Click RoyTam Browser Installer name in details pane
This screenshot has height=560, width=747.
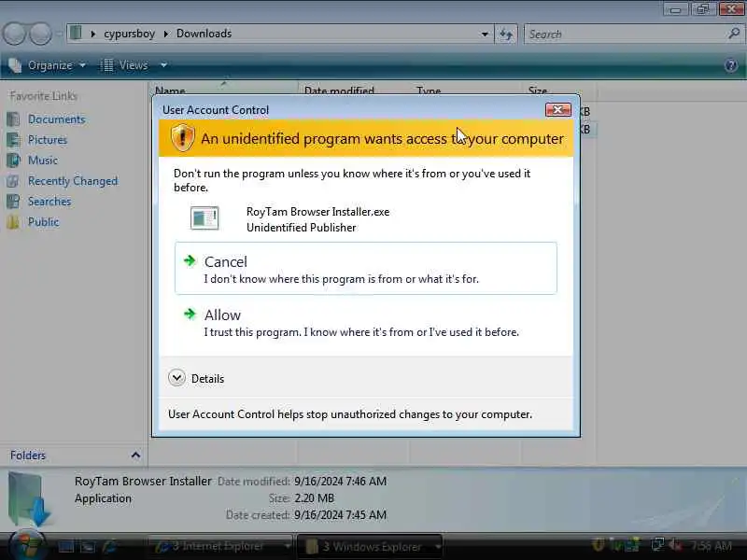143,481
